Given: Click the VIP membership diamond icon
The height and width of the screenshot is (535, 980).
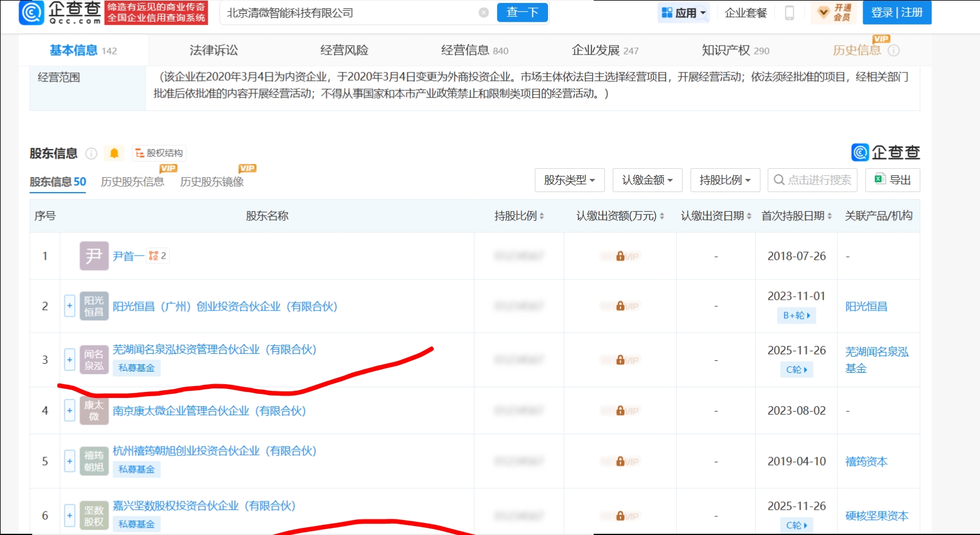Looking at the screenshot, I should tap(823, 13).
